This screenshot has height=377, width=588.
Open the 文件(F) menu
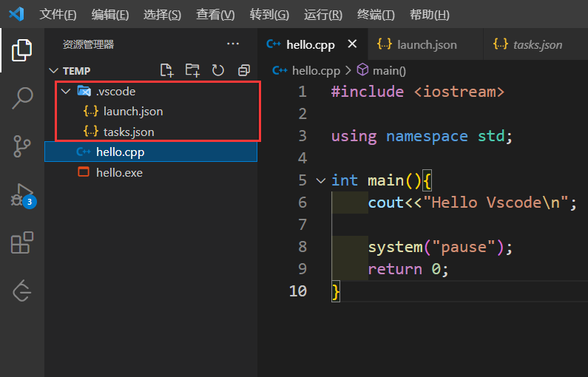tap(58, 15)
